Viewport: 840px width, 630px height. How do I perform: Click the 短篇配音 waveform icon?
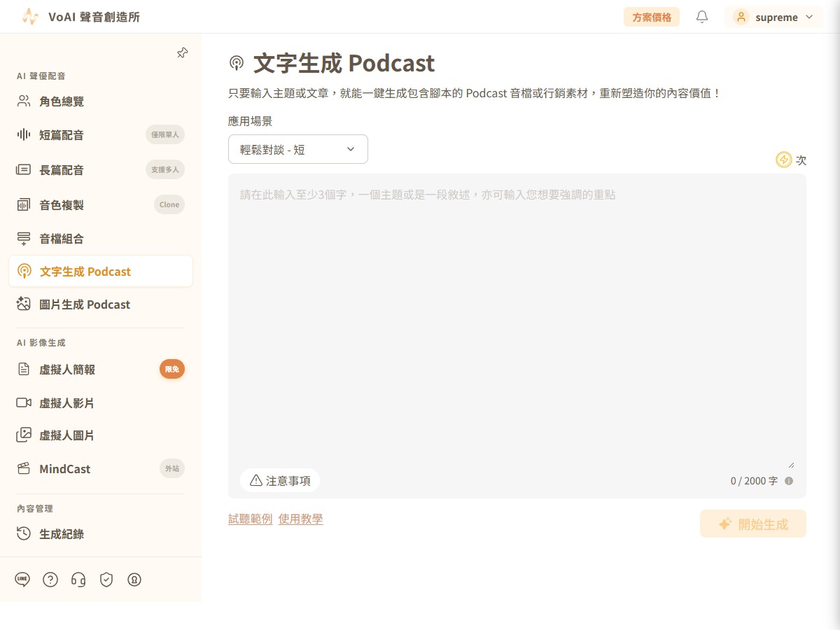(24, 135)
